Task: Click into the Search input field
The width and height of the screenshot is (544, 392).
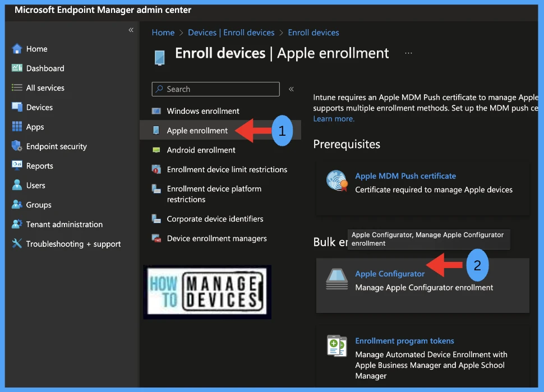Action: coord(216,89)
